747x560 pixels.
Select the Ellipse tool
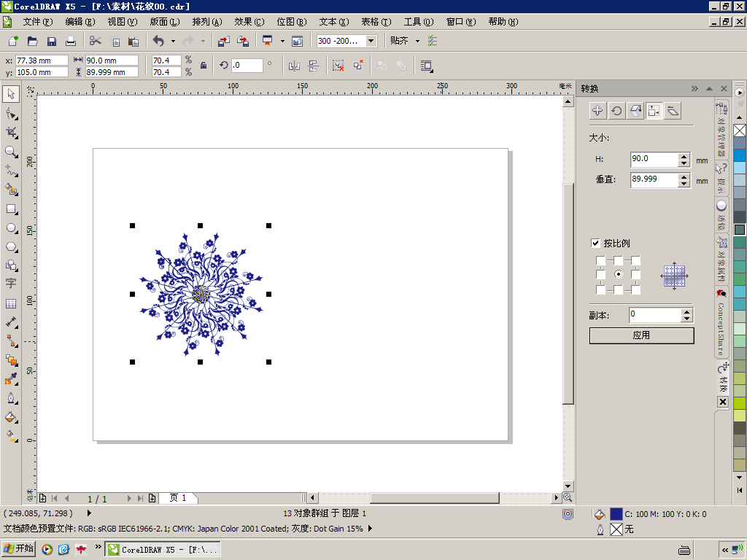tap(11, 228)
